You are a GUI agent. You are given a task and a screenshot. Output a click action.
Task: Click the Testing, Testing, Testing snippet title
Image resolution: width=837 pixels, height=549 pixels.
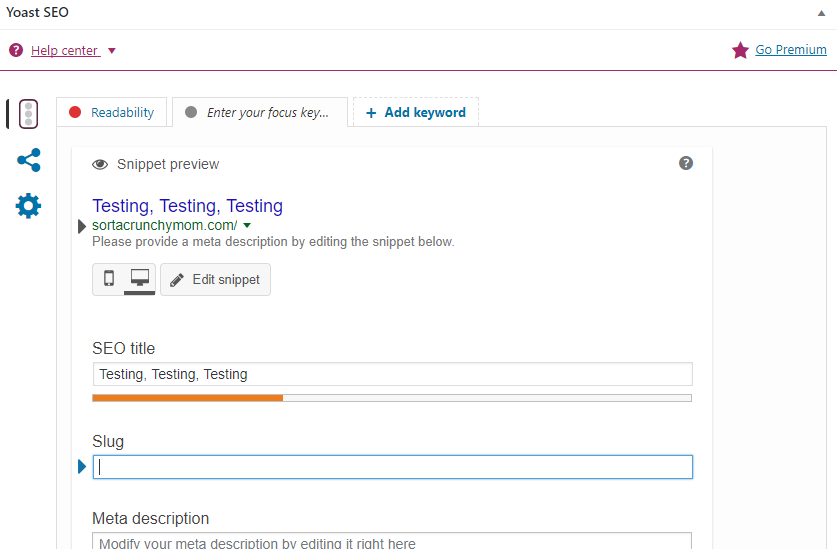point(187,206)
